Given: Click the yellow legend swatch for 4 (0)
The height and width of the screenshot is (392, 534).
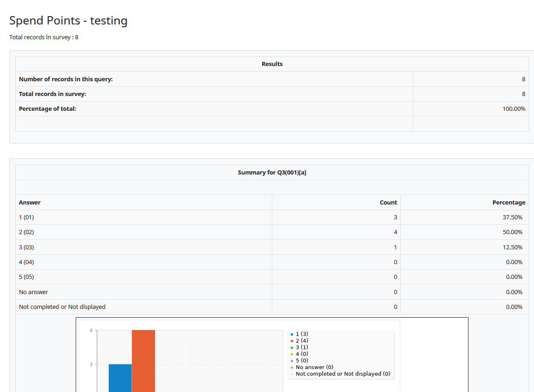Looking at the screenshot, I should (x=292, y=354).
